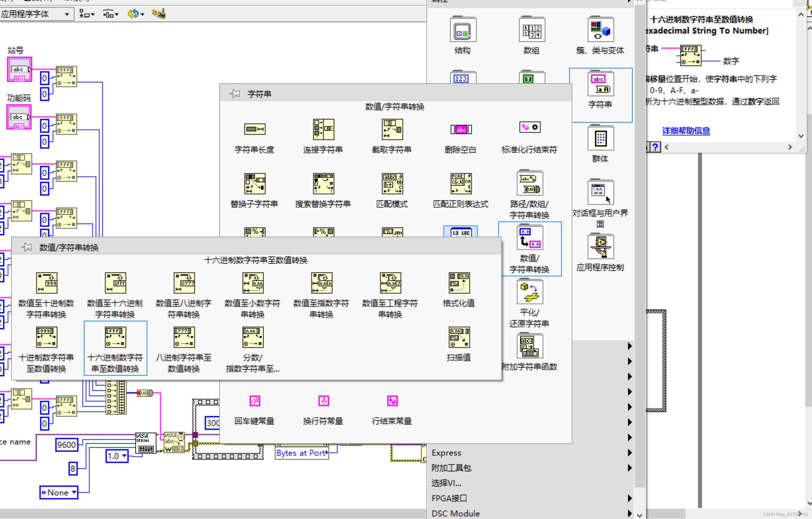812x519 pixels.
Task: Click the vertical scrollbar of the help panel
Action: pos(801,74)
